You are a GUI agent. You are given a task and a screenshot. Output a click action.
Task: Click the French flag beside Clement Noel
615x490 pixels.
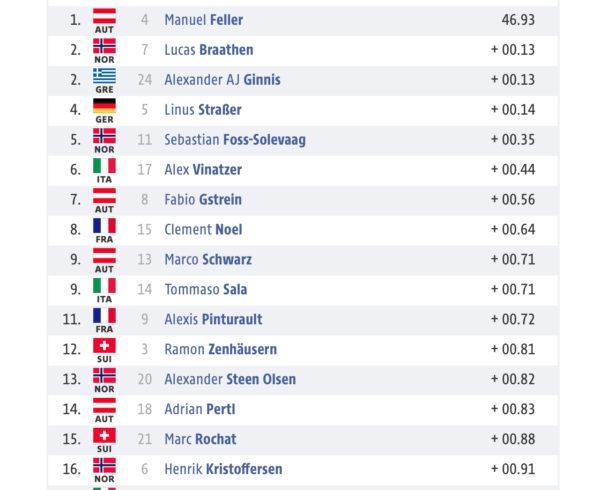tap(104, 226)
